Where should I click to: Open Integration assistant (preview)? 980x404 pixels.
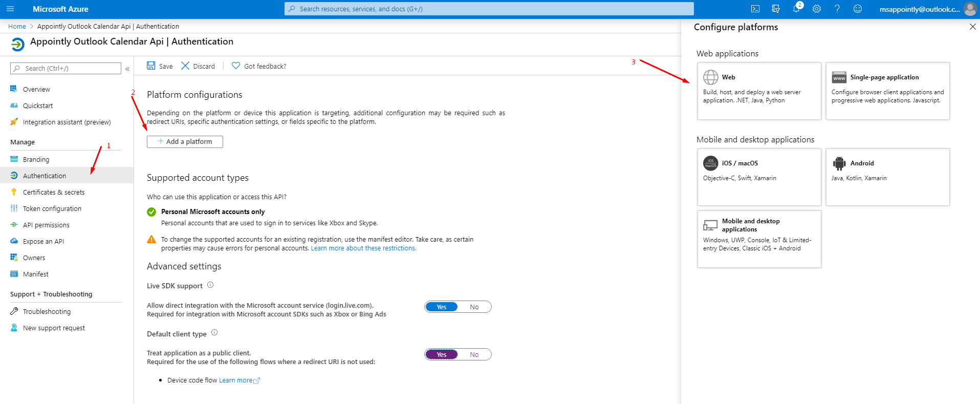click(67, 122)
